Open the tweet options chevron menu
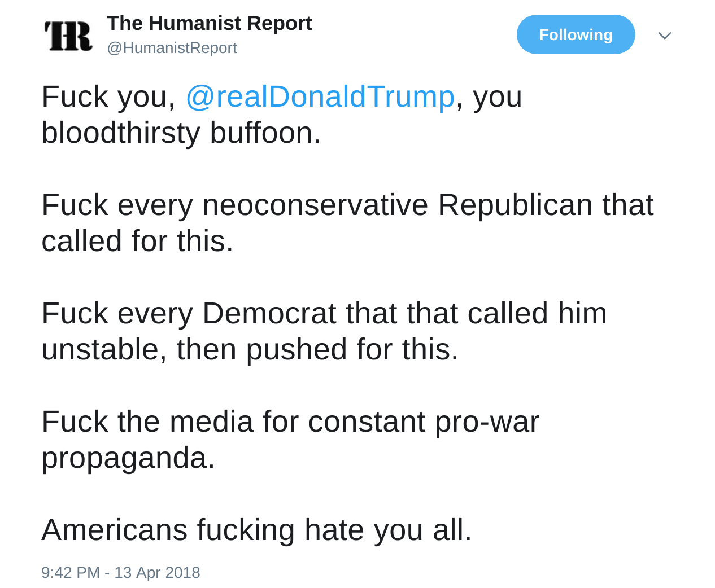 click(664, 36)
